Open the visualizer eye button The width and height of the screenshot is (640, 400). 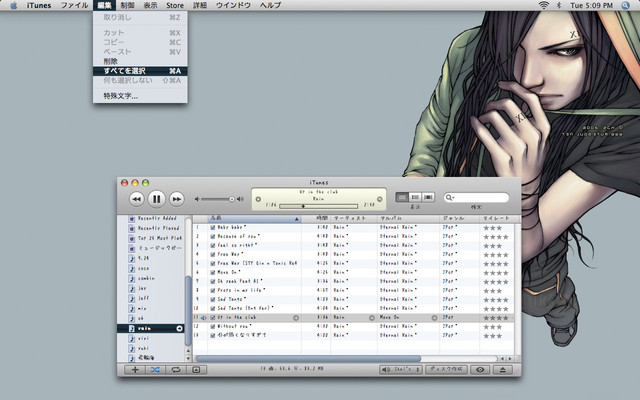click(x=480, y=370)
